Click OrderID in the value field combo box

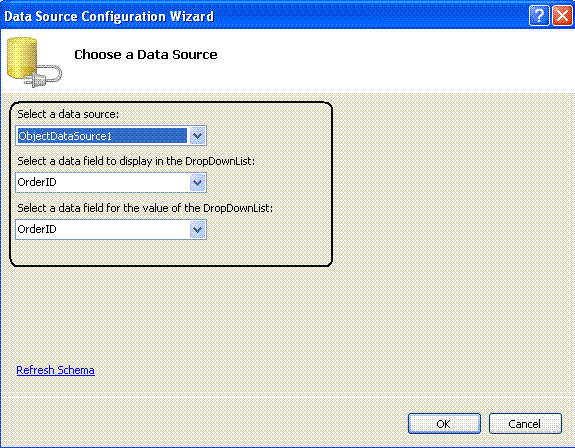(x=37, y=229)
